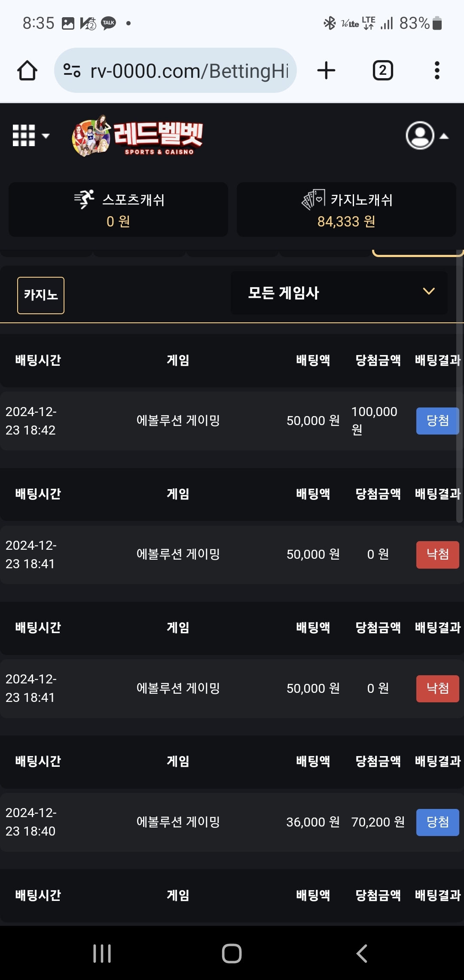Click the 당첨 badge for 18:42 bet
Viewport: 464px width, 980px height.
tap(437, 421)
